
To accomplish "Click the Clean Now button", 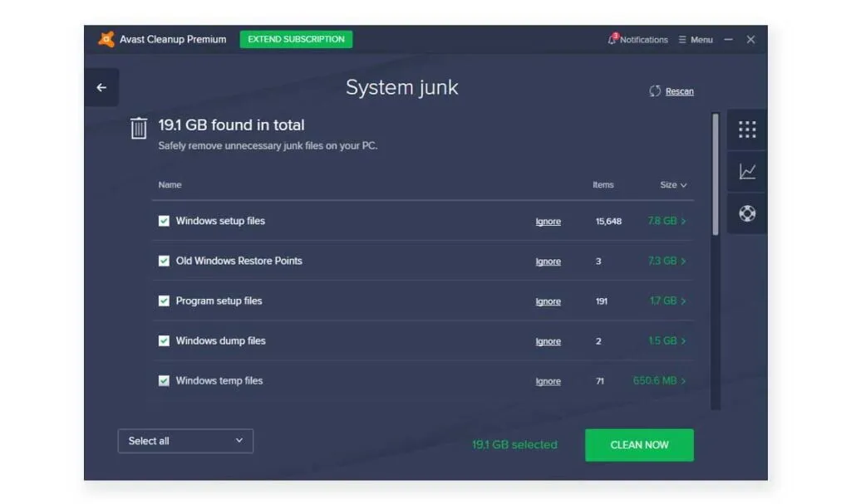I will click(639, 445).
